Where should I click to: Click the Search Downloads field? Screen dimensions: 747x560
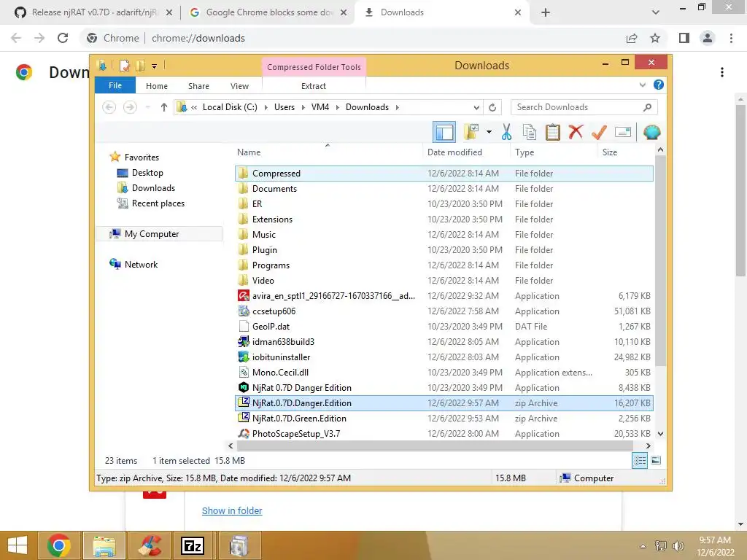click(584, 107)
